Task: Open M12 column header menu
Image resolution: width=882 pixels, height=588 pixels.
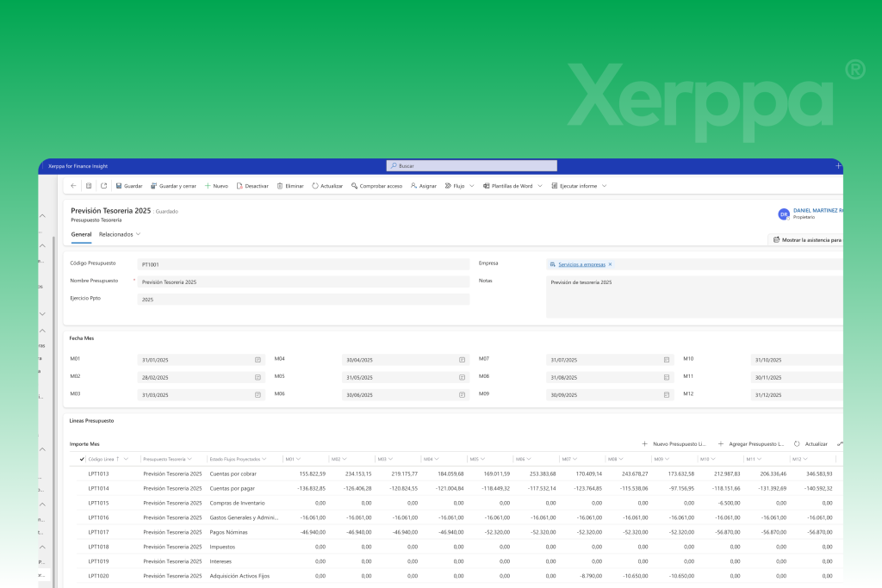Action: click(x=800, y=459)
